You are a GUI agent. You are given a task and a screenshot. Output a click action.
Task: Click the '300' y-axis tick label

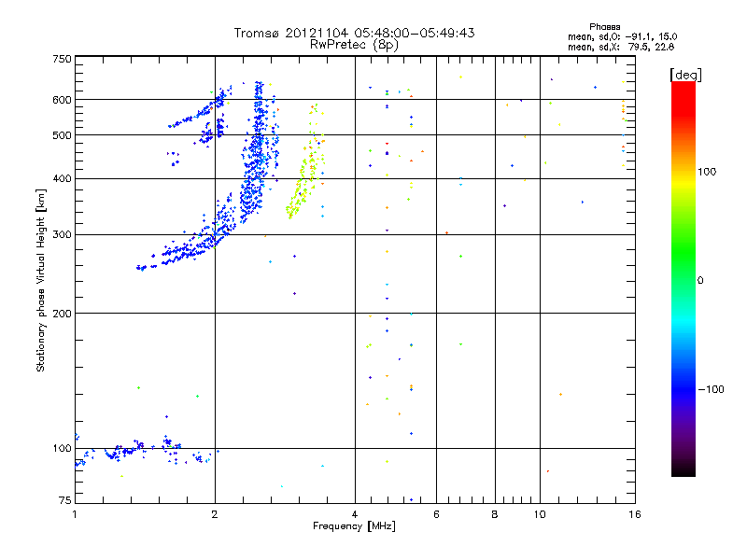63,234
